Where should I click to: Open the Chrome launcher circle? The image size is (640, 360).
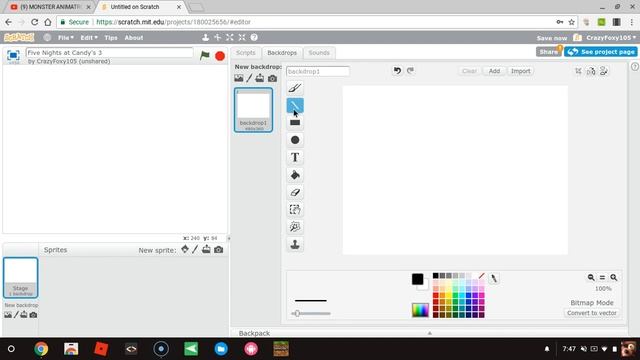pos(11,349)
